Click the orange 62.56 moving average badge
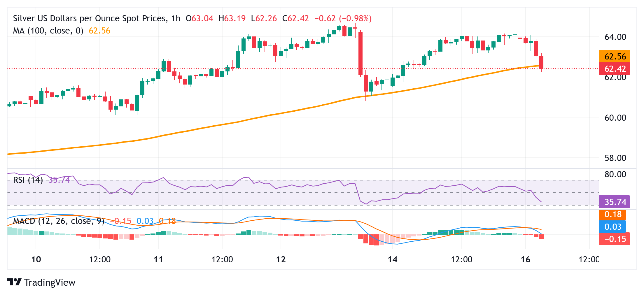This screenshot has height=295, width=644. (x=614, y=56)
